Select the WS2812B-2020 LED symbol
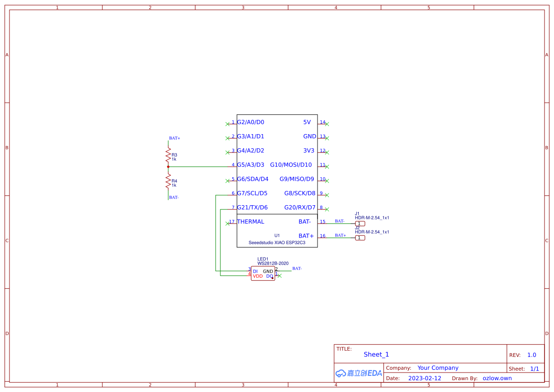554x392 pixels. click(263, 273)
